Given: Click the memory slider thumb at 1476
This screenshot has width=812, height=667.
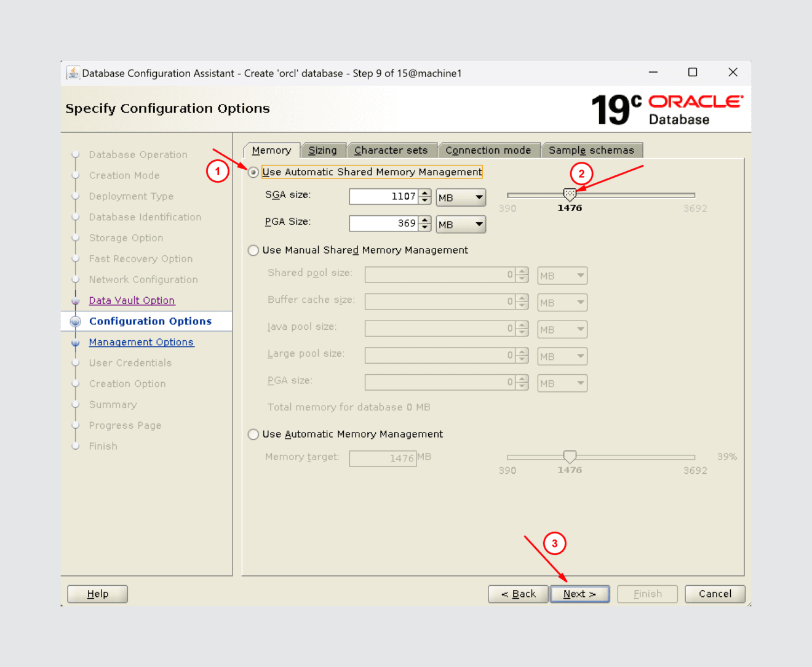Looking at the screenshot, I should [x=570, y=194].
